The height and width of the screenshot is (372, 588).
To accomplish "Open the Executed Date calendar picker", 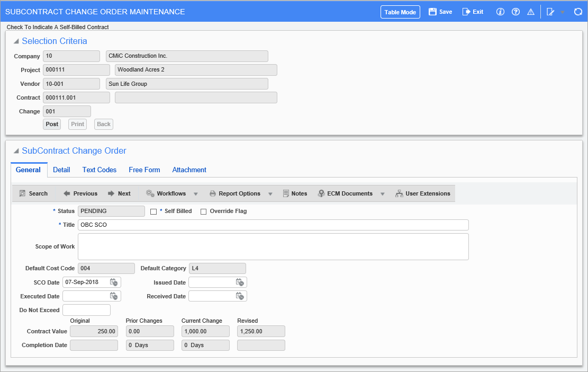I will [x=114, y=296].
